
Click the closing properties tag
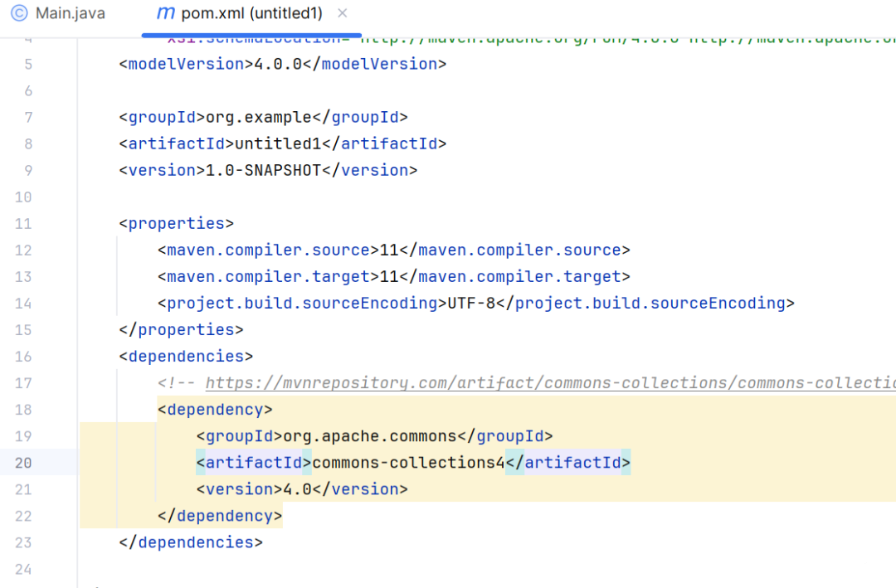pyautogui.click(x=181, y=330)
